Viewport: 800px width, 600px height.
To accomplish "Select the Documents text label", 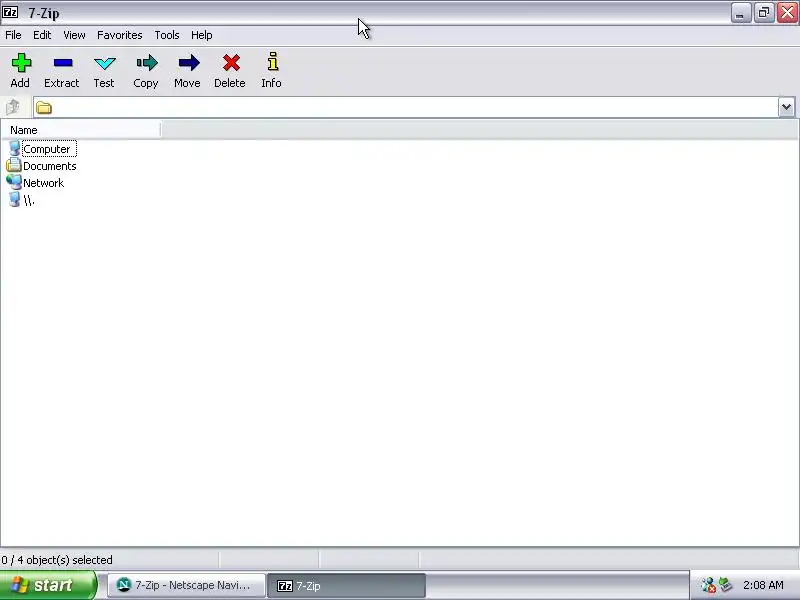I will 49,166.
